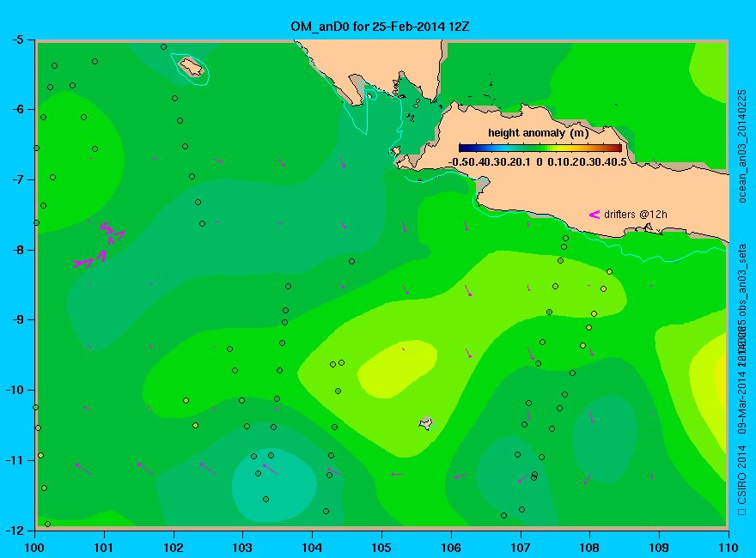Image resolution: width=756 pixels, height=558 pixels.
Task: Click latitude axis label "-10"
Action: (15, 390)
